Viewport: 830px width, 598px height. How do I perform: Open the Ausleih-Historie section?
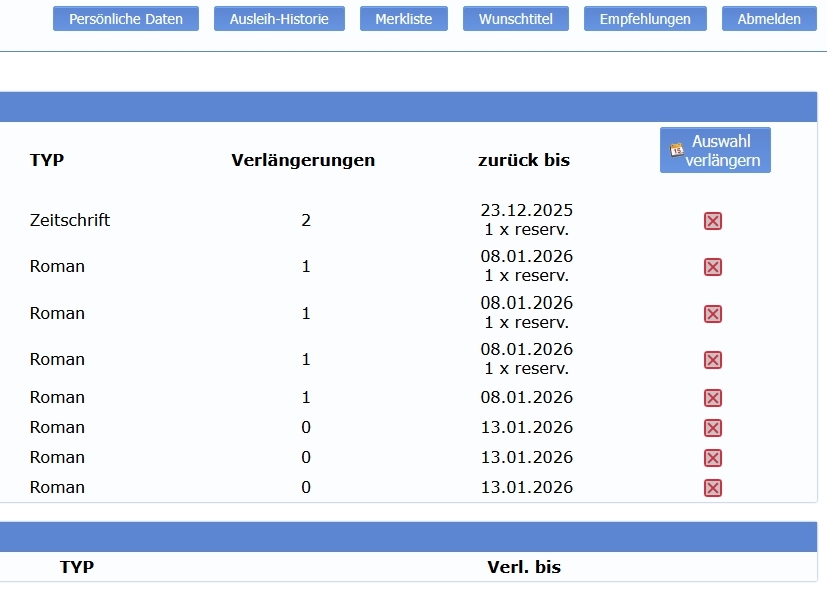279,19
